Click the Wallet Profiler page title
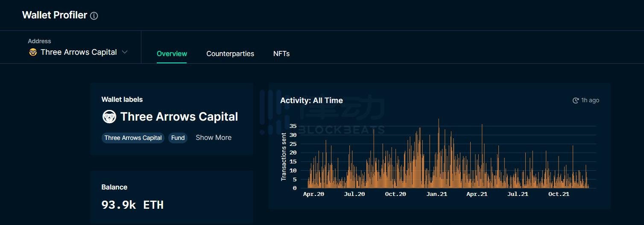Image resolution: width=644 pixels, height=225 pixels. pos(55,15)
